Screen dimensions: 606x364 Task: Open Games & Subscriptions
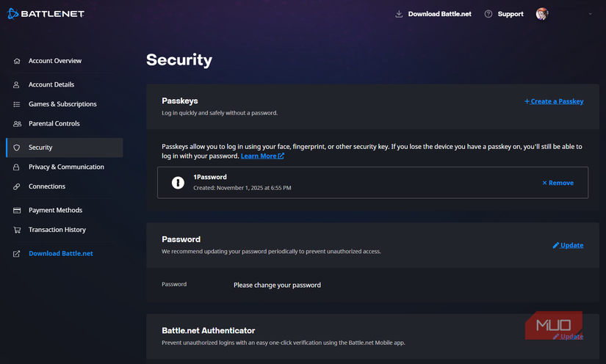click(62, 104)
